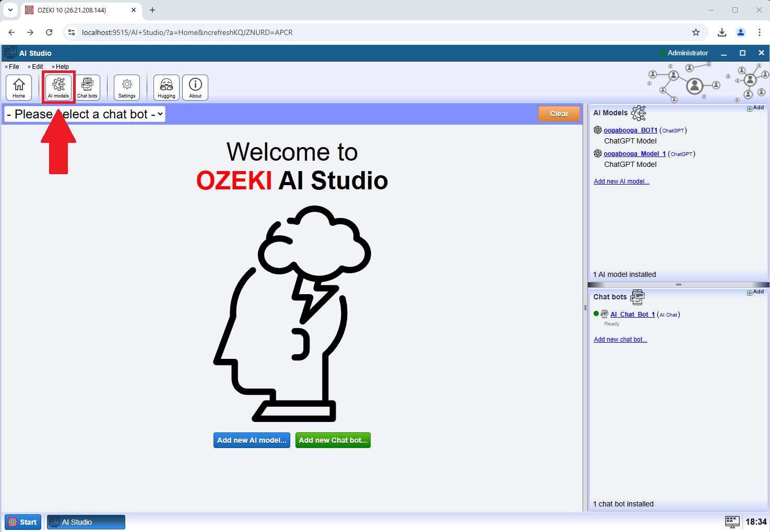Click the browser address bar URL
The width and height of the screenshot is (770, 532).
[187, 32]
